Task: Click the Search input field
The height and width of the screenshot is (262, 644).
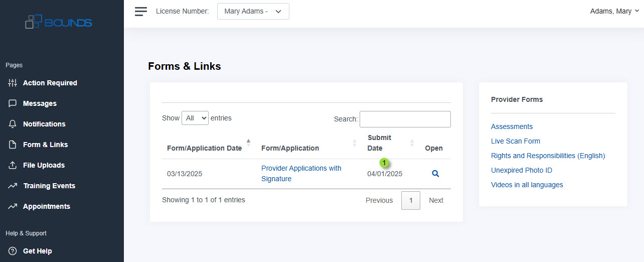Action: pyautogui.click(x=405, y=119)
